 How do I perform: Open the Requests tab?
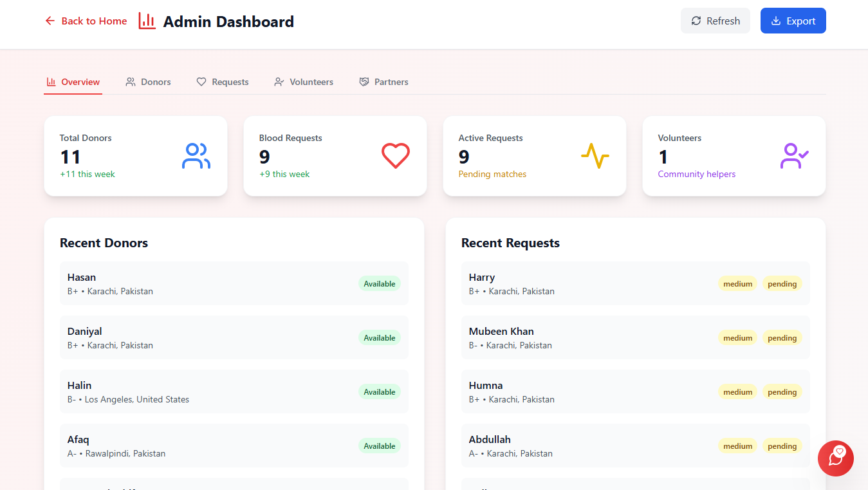[x=223, y=82]
